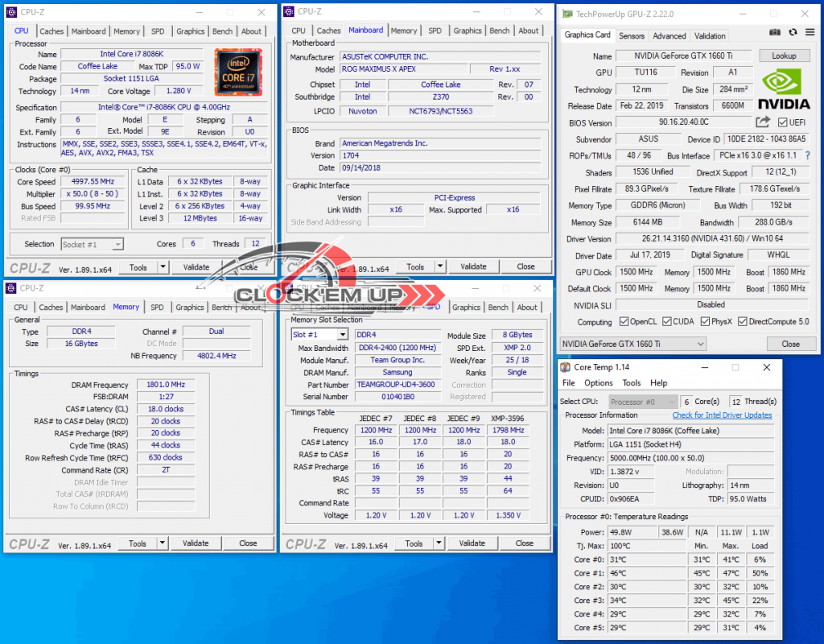Viewport: 824px width, 644px height.
Task: Click the GPU-Z title bar app icon
Action: click(567, 14)
